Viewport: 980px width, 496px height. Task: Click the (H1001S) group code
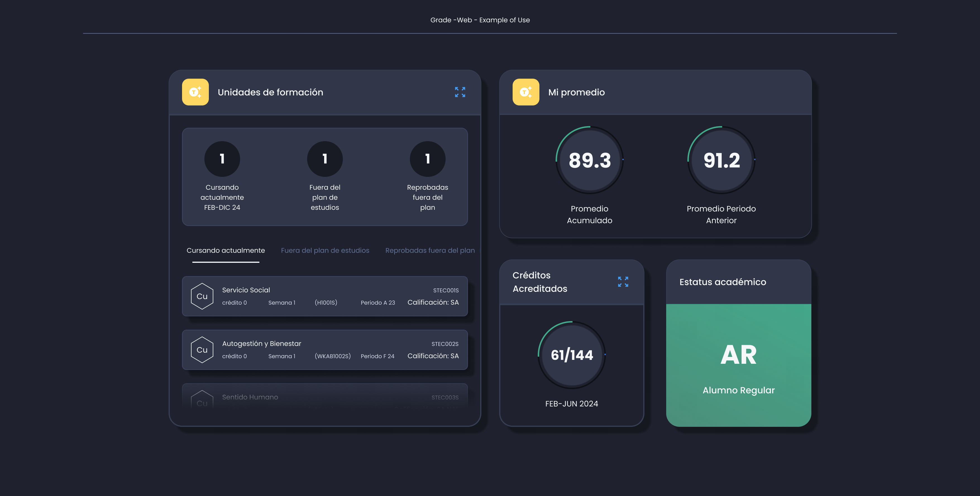326,303
